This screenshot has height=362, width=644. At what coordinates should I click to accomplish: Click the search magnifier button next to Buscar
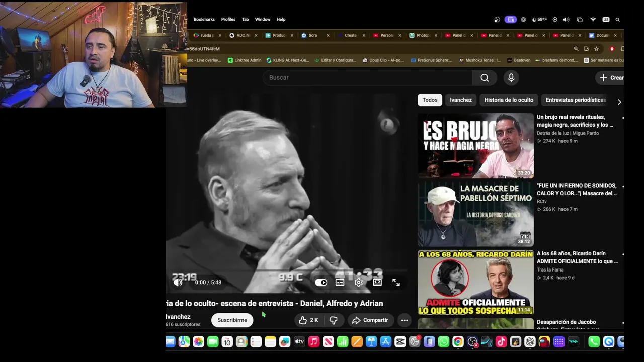click(x=485, y=78)
